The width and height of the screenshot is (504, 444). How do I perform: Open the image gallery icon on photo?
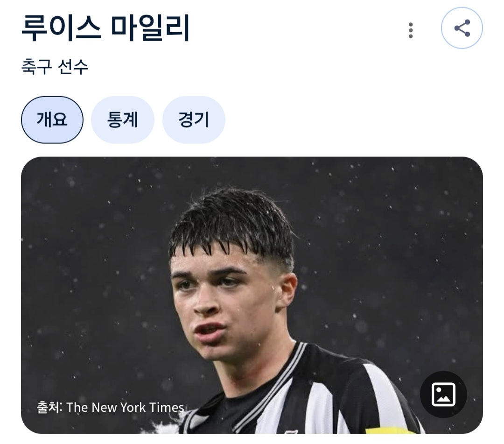pos(443,394)
